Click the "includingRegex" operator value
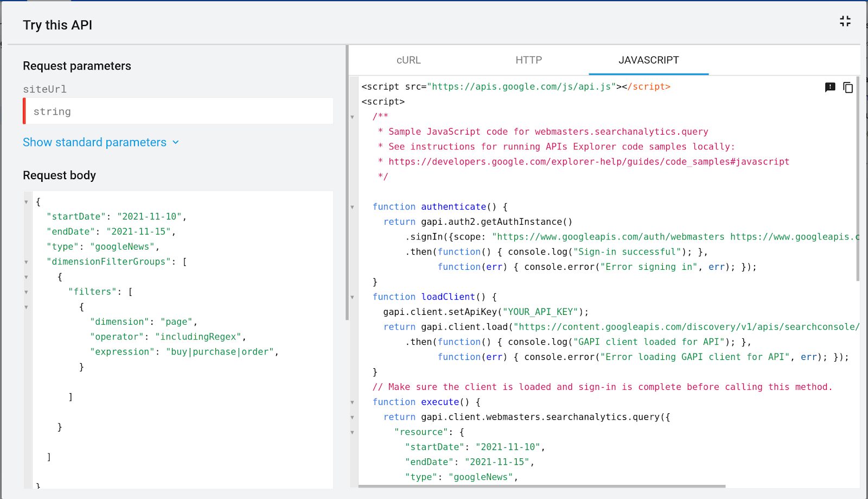 [199, 337]
